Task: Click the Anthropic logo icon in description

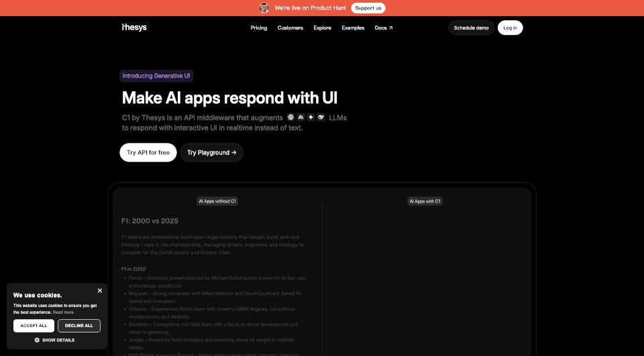Action: point(301,117)
